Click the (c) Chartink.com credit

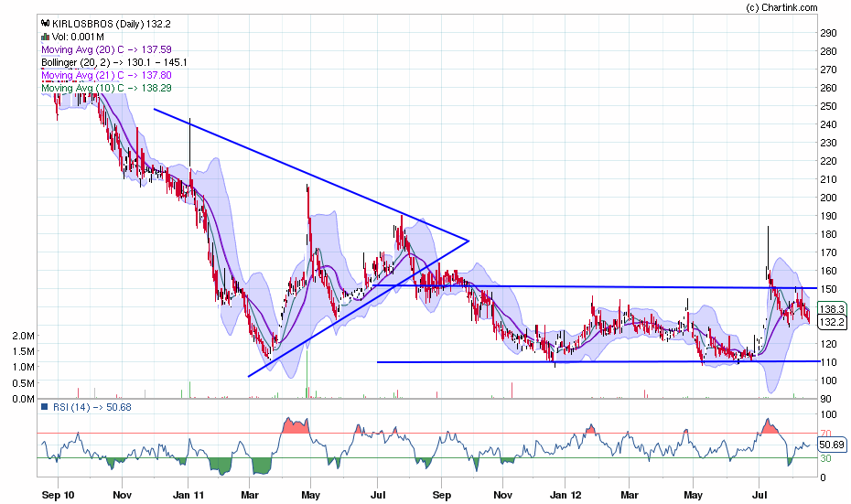click(x=781, y=7)
